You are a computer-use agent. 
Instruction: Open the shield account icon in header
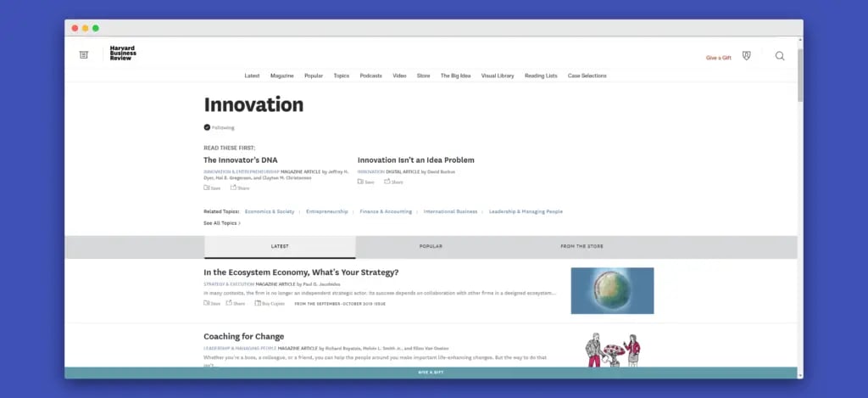(x=746, y=56)
